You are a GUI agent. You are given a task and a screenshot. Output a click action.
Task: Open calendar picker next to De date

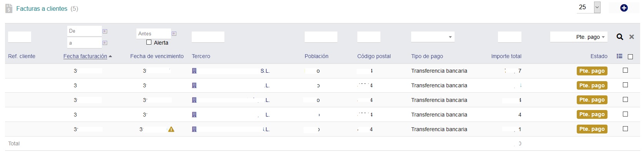point(105,31)
